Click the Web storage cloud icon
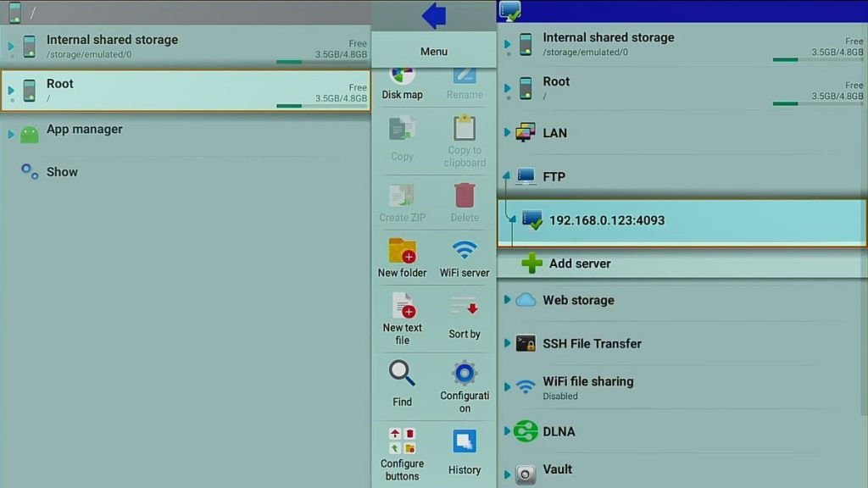Viewport: 868px width, 488px height. (526, 300)
